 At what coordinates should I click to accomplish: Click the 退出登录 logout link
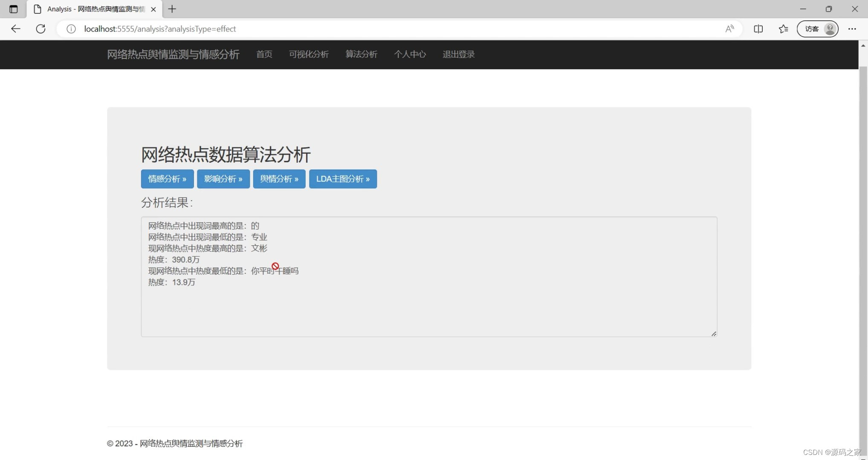tap(458, 55)
